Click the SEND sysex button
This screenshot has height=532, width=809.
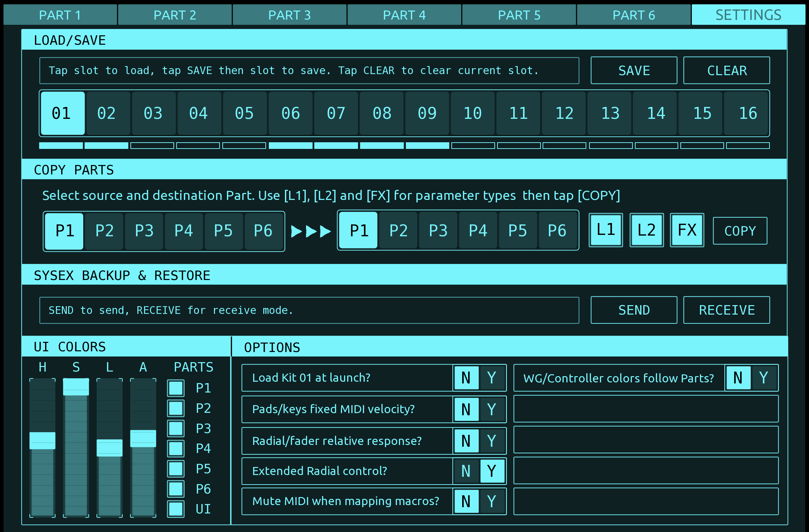pyautogui.click(x=634, y=310)
